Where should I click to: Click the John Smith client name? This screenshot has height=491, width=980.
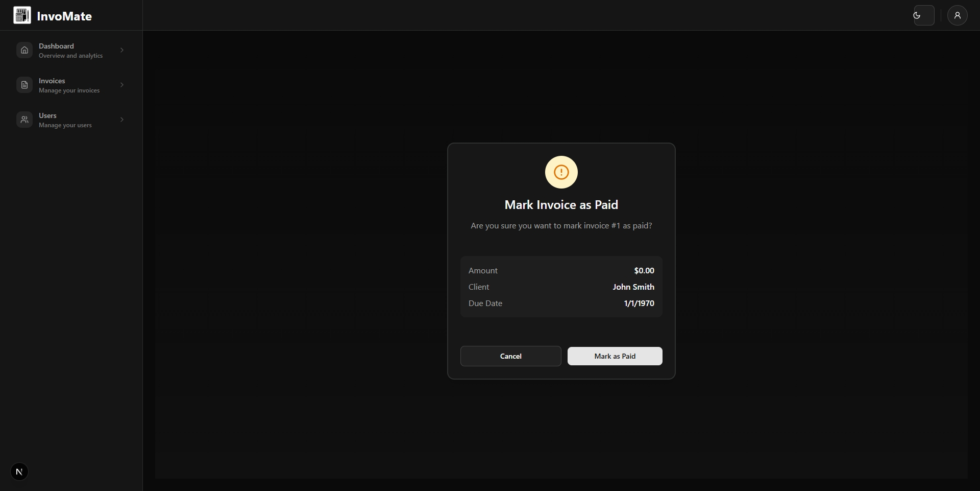click(633, 287)
